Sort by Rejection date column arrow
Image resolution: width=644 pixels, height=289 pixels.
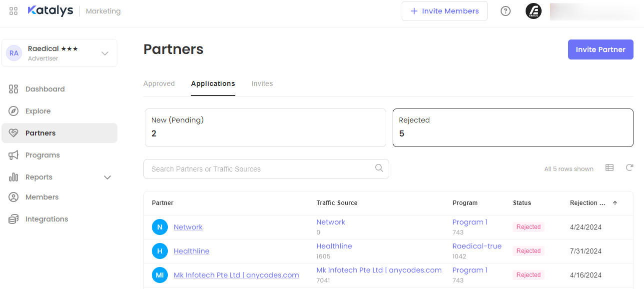coord(615,203)
